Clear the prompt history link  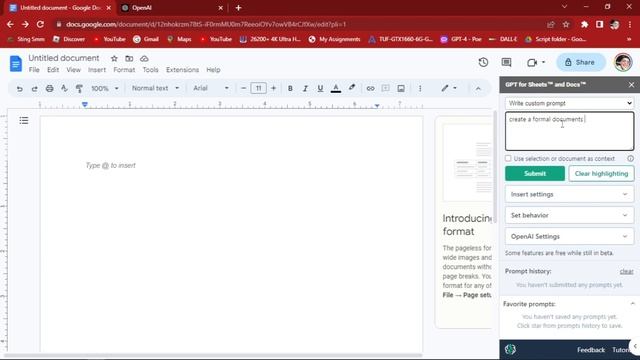tap(626, 271)
